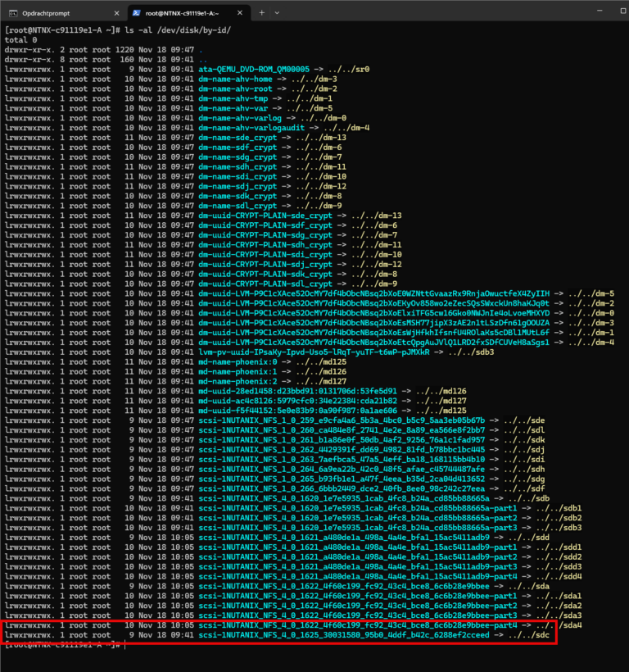This screenshot has height=672, width=629.
Task: Click the ../../sda symlink target
Action: (529, 586)
